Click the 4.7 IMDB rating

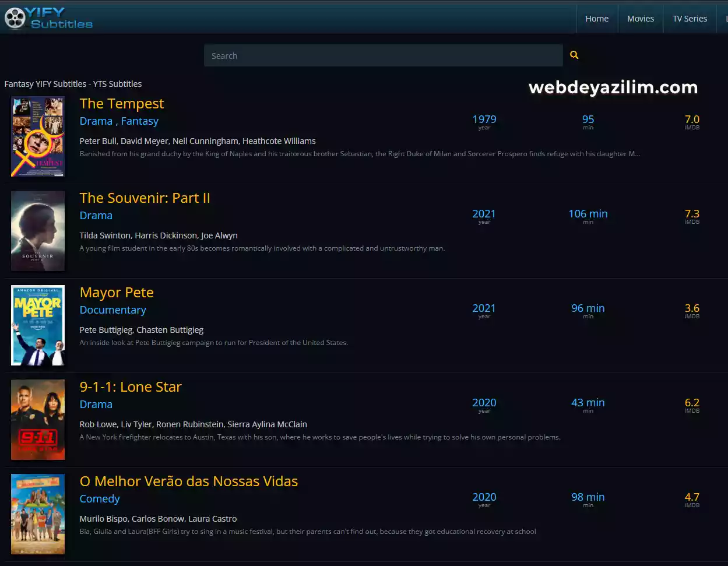tap(692, 497)
